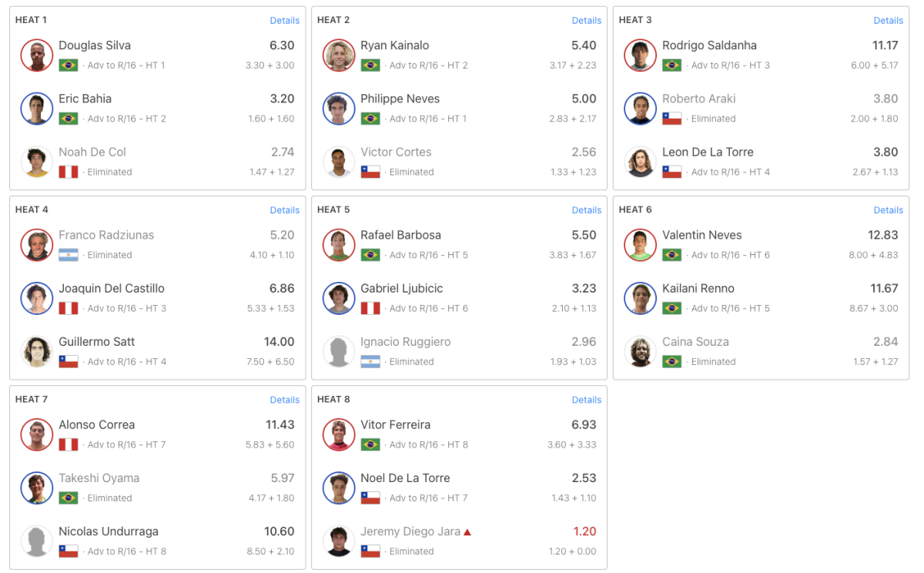Show Details for Heat 6

click(888, 210)
